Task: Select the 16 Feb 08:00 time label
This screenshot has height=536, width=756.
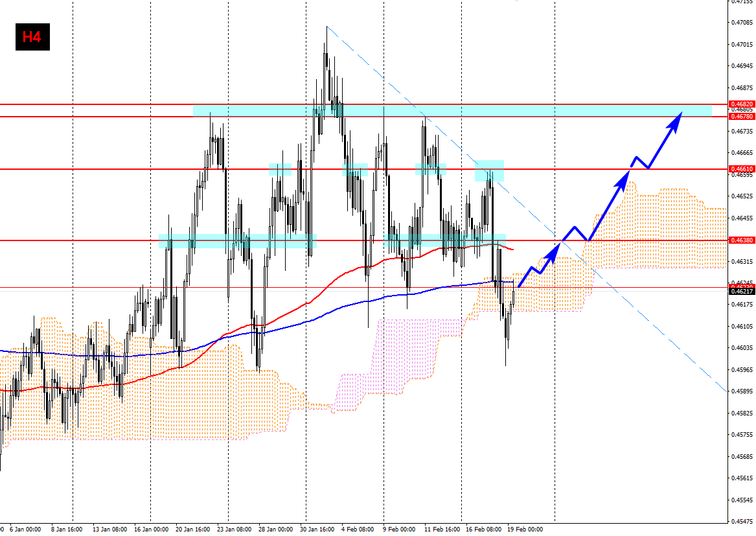Action: pyautogui.click(x=483, y=530)
